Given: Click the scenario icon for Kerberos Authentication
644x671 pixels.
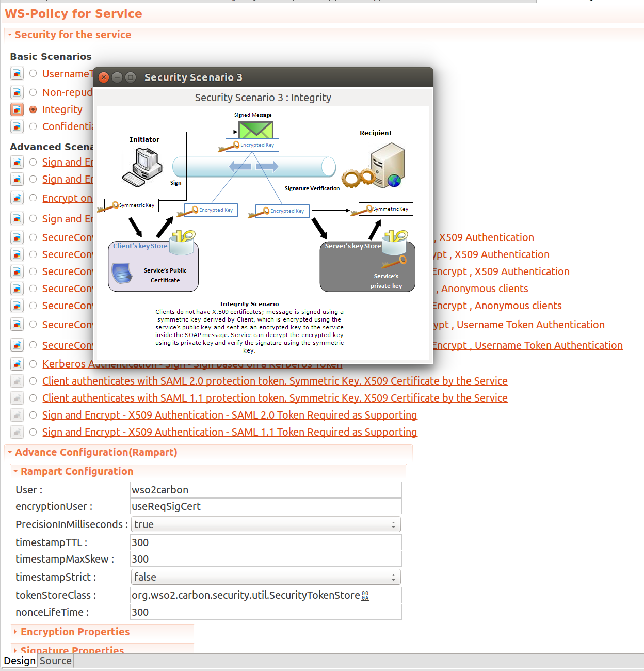Looking at the screenshot, I should (x=17, y=364).
